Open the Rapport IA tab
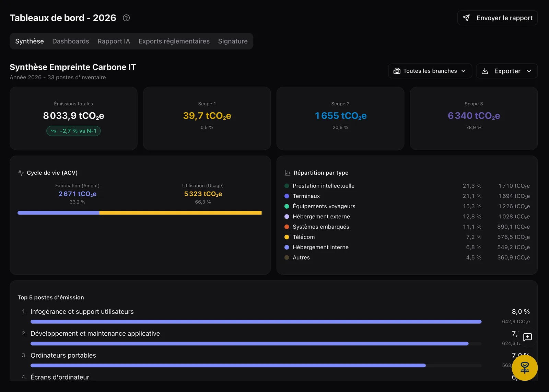Screen dimensions: 549x392 (114, 41)
